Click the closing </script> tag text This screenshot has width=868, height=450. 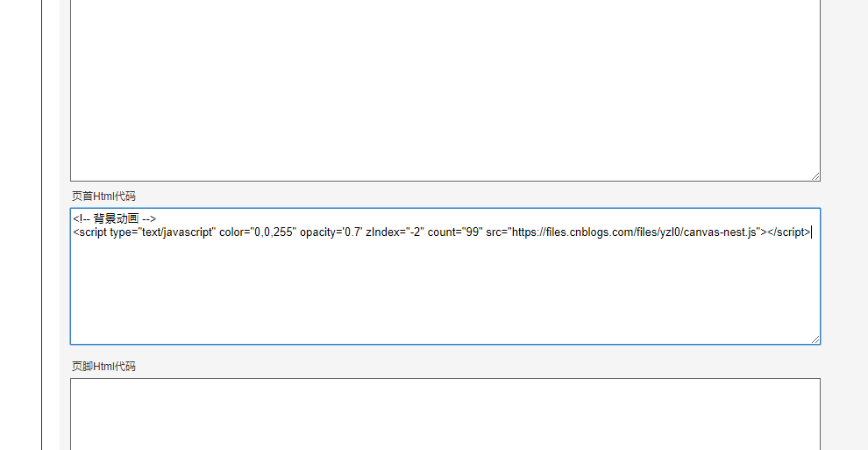coord(789,232)
